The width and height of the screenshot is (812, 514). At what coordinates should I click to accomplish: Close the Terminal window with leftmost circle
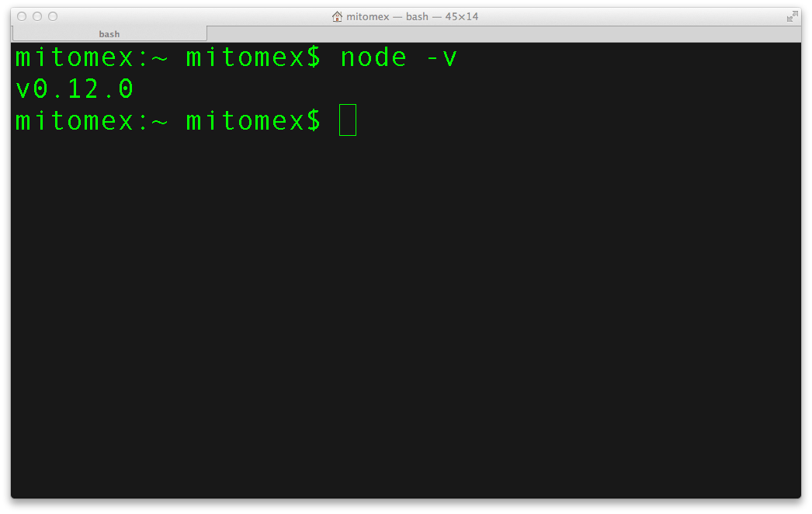click(x=22, y=16)
